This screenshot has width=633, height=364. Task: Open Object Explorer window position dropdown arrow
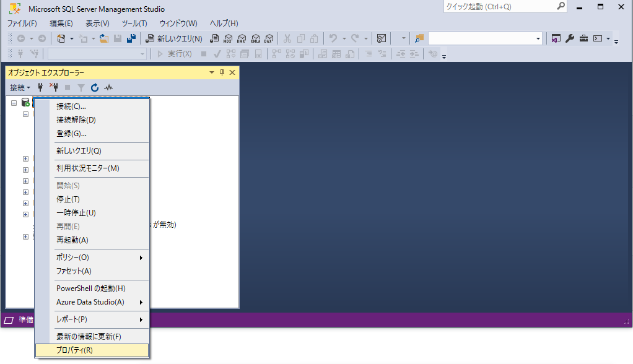(212, 72)
